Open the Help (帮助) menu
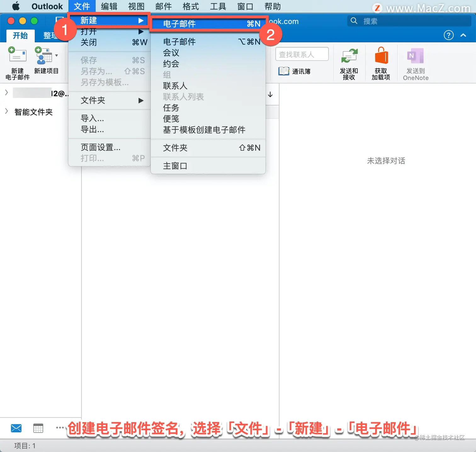This screenshot has height=452, width=476. pyautogui.click(x=273, y=6)
